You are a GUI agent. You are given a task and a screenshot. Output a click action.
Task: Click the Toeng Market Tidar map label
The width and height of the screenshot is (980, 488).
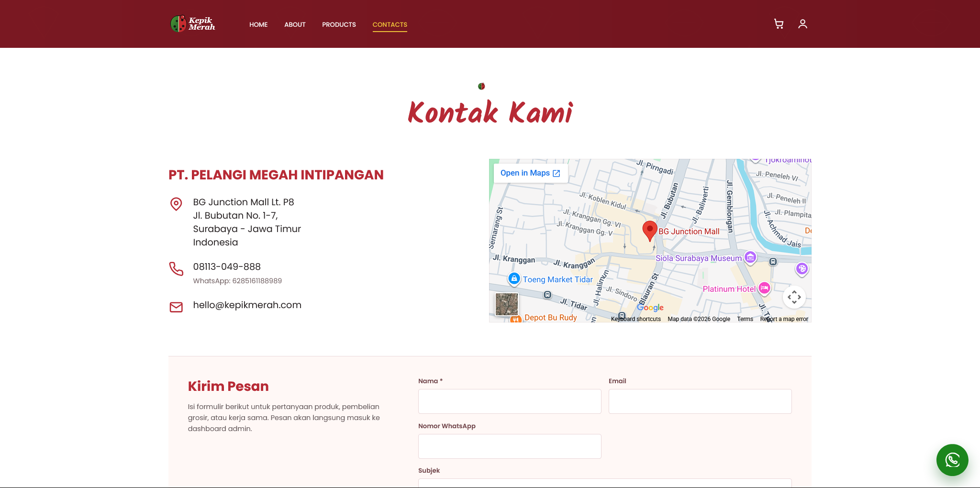(x=557, y=279)
